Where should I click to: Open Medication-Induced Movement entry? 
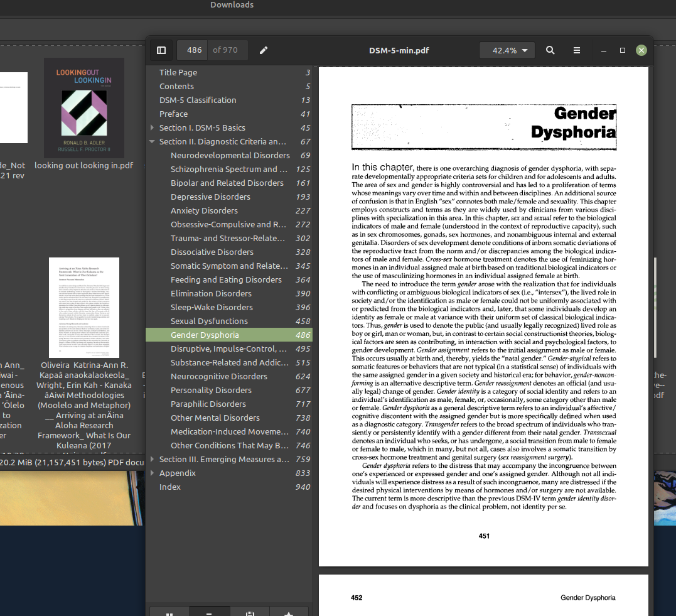click(x=229, y=431)
